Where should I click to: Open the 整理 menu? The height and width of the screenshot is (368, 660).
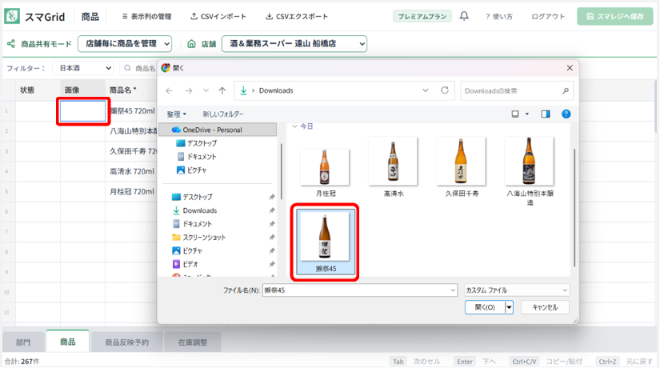[x=176, y=114]
